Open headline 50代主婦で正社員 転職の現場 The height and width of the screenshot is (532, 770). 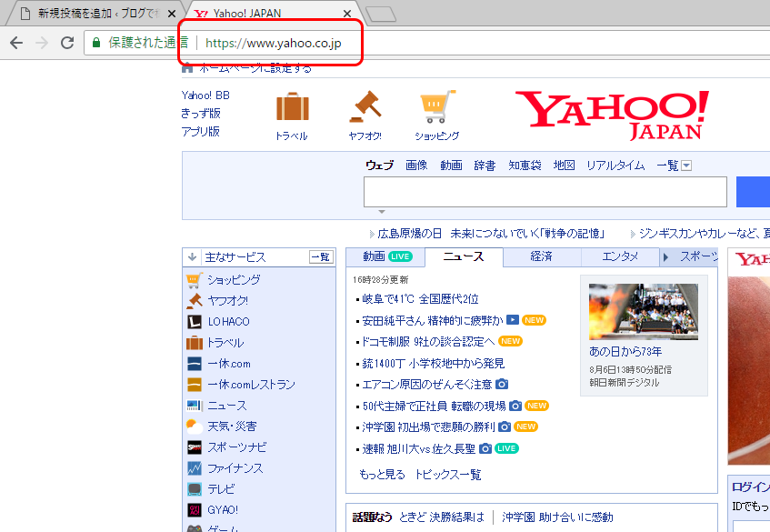pos(434,407)
